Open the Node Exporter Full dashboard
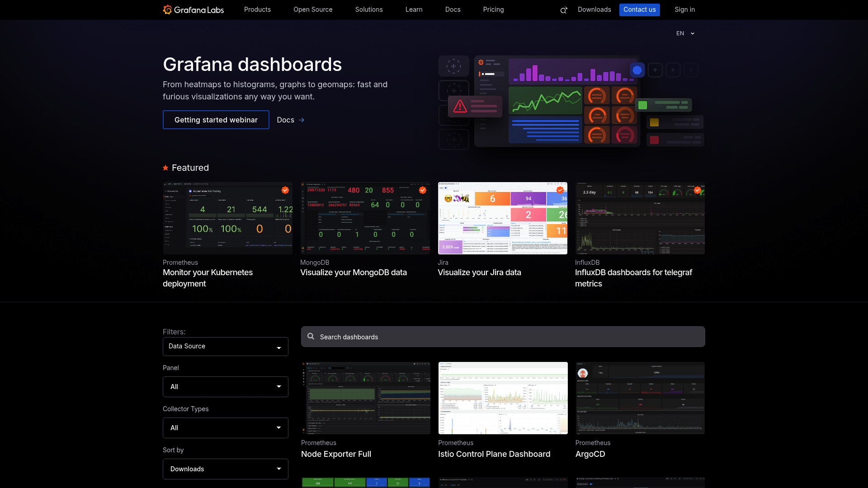Image resolution: width=868 pixels, height=488 pixels. [336, 454]
